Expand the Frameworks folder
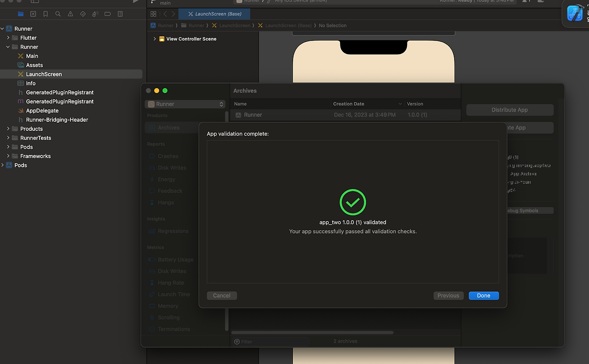Image resolution: width=589 pixels, height=364 pixels. 8,156
